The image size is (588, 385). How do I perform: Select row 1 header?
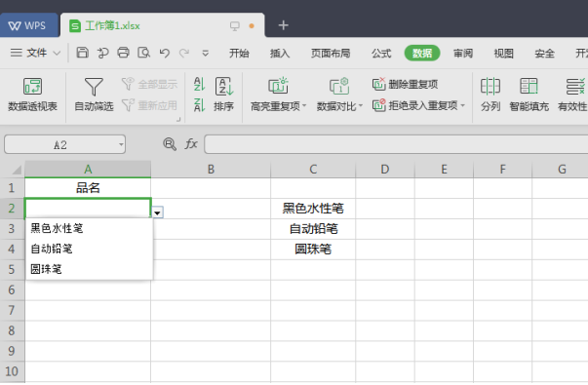[x=12, y=188]
